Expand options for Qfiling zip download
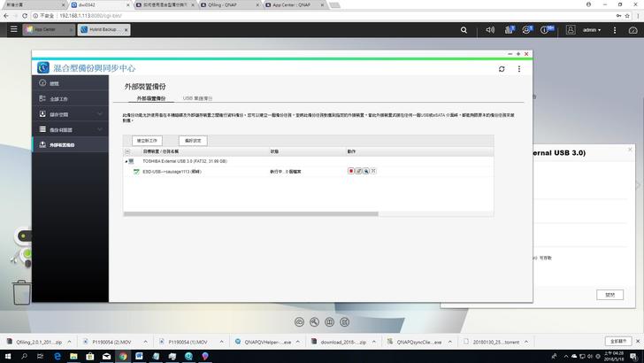 click(69, 342)
